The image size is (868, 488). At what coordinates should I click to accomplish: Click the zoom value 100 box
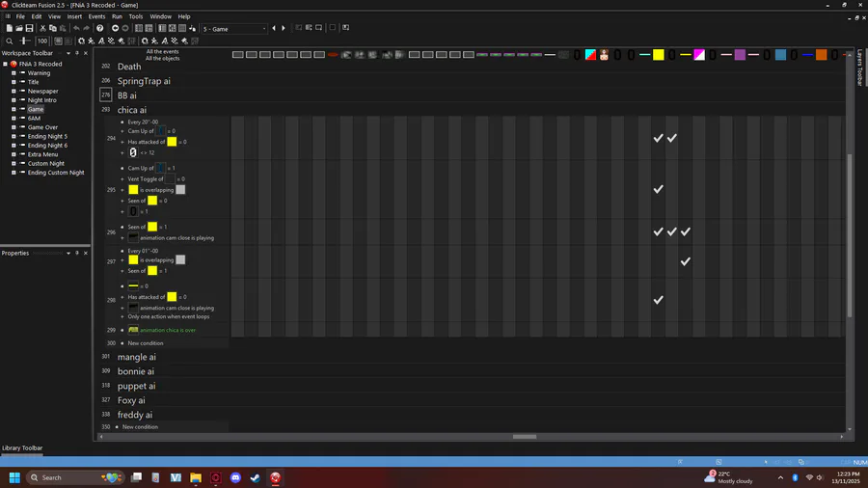(x=42, y=41)
